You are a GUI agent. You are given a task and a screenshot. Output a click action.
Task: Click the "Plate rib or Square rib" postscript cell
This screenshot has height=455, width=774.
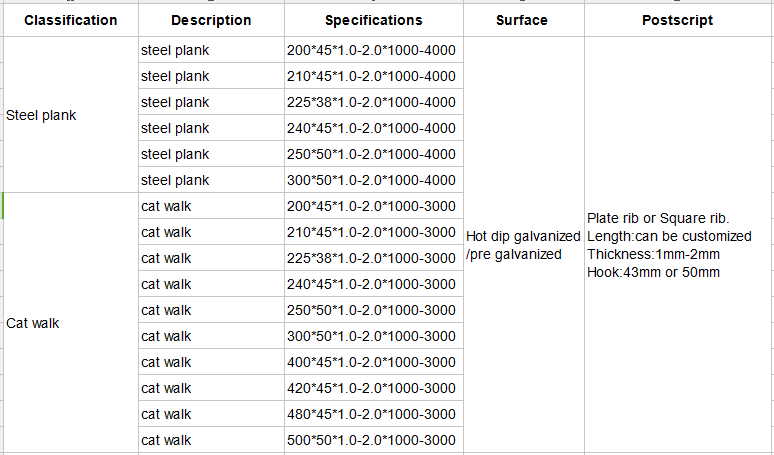[678, 245]
